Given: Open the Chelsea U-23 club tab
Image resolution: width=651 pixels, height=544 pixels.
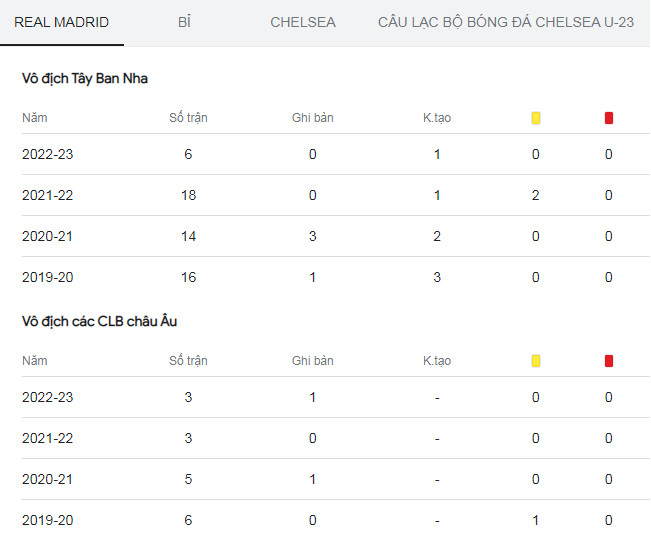Looking at the screenshot, I should (x=505, y=22).
